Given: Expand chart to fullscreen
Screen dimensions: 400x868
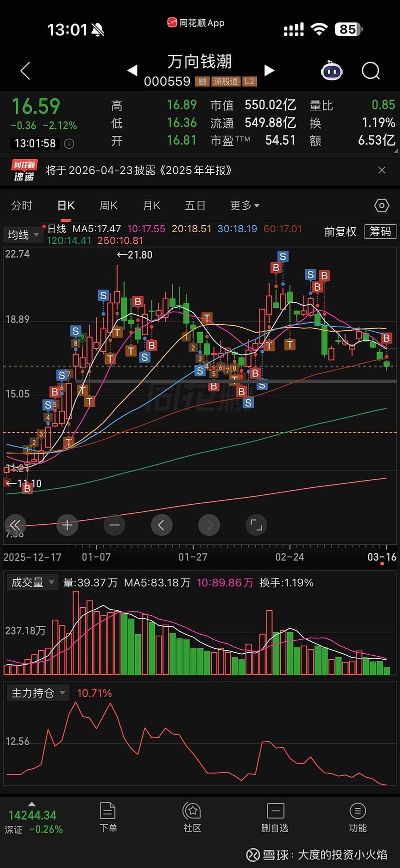Looking at the screenshot, I should point(256,525).
